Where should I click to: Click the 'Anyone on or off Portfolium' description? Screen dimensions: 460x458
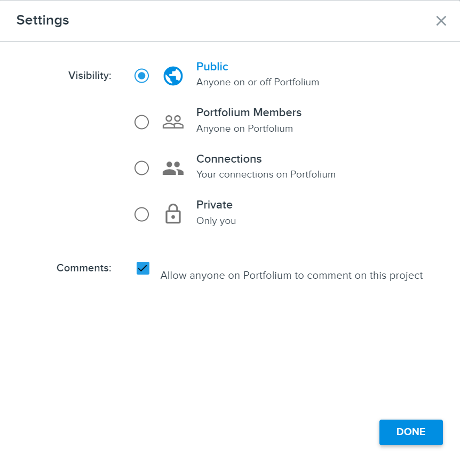pyautogui.click(x=258, y=82)
